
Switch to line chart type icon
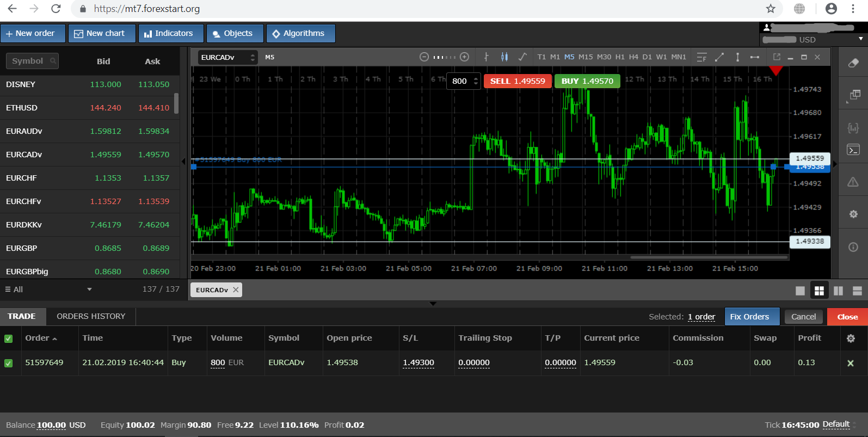522,57
